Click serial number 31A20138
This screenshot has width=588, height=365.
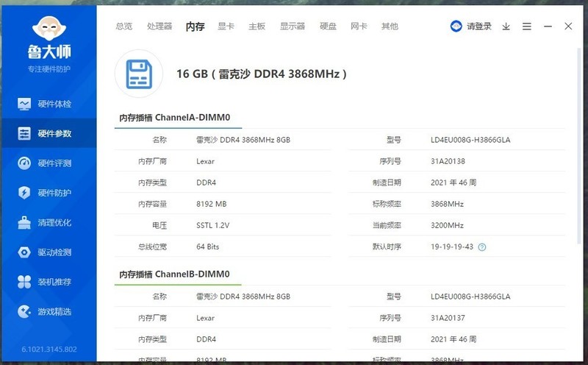448,161
